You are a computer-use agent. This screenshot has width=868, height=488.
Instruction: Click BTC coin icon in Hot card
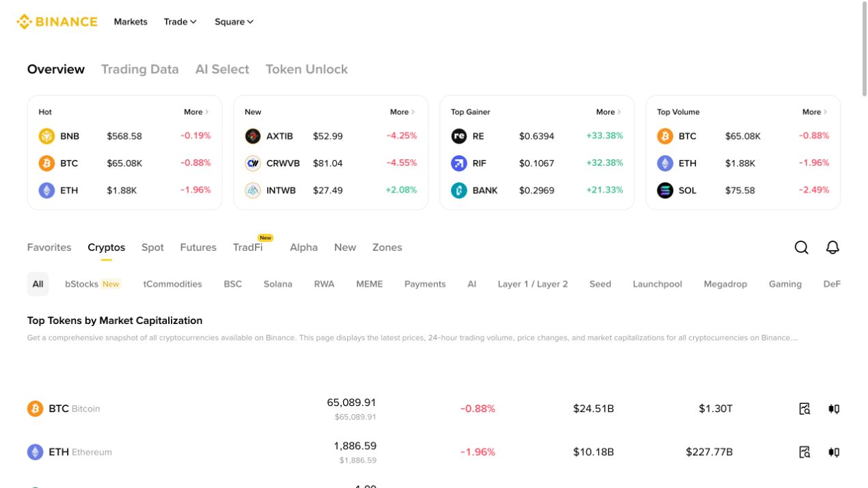[46, 163]
